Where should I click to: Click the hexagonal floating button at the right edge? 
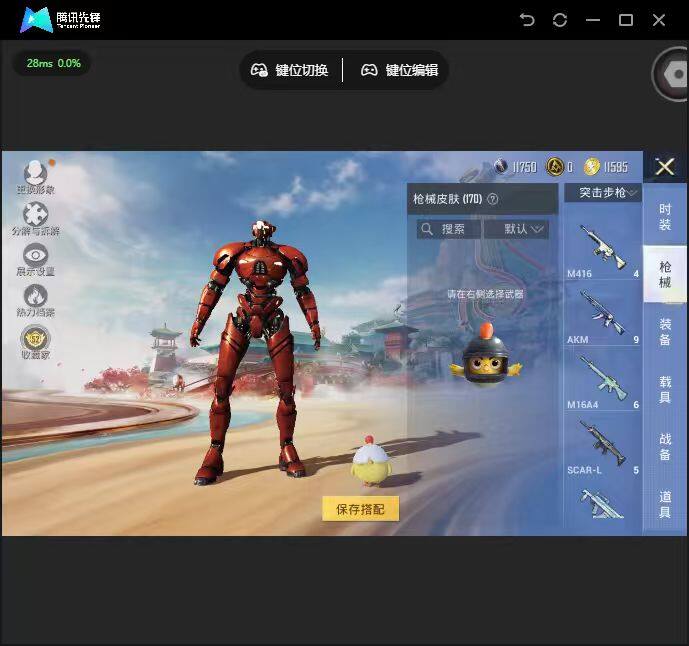671,74
